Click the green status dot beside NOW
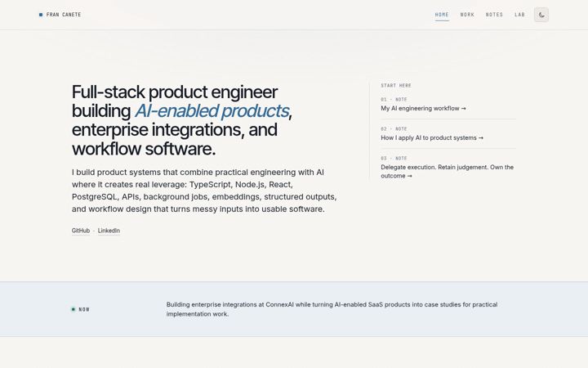Viewport: 588px width, 368px height. click(73, 309)
